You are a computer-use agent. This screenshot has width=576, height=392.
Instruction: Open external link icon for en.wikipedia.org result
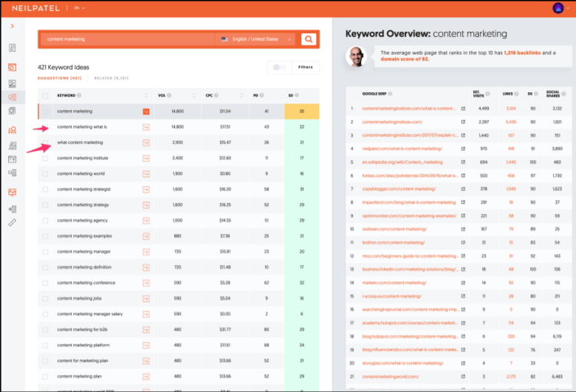pyautogui.click(x=463, y=162)
